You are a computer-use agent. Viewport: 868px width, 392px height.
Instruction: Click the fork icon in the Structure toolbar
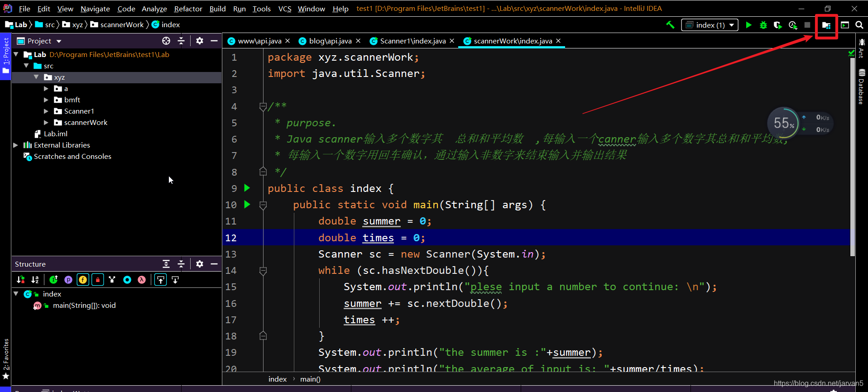(x=112, y=280)
